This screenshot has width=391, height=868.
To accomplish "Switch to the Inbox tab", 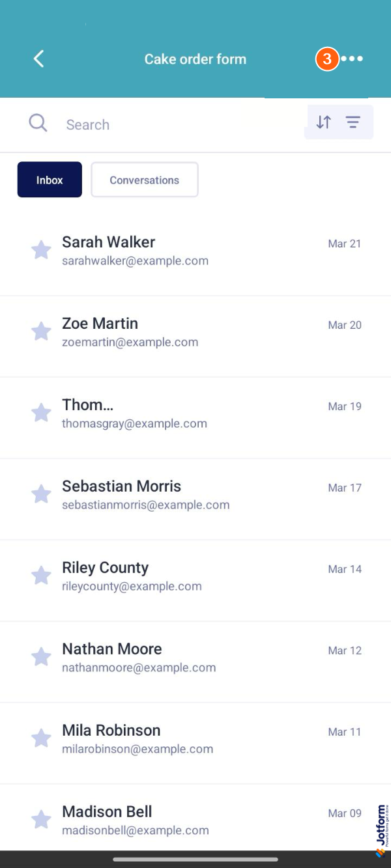I will tap(50, 180).
